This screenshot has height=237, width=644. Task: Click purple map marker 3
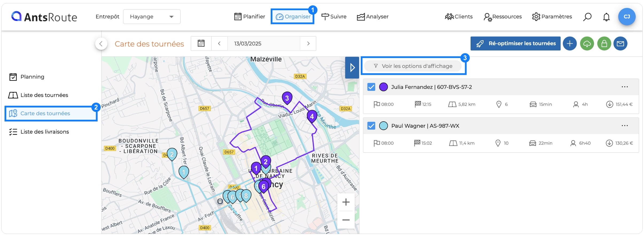(x=287, y=98)
